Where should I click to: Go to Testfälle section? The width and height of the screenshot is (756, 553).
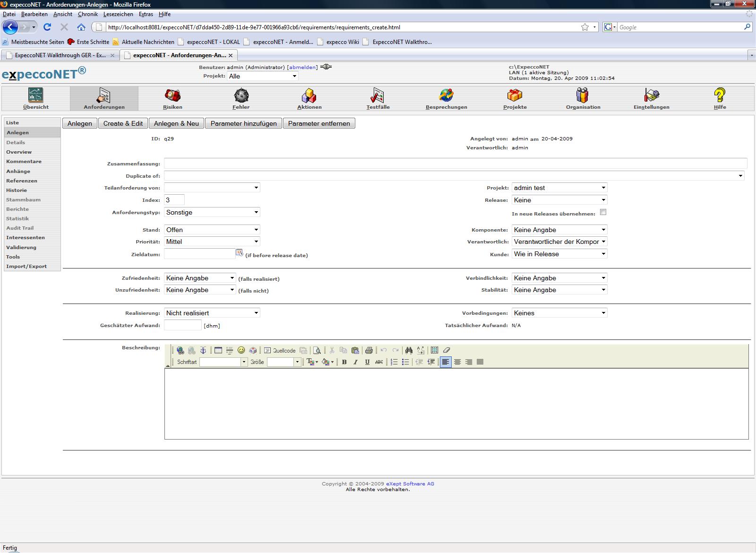point(378,99)
